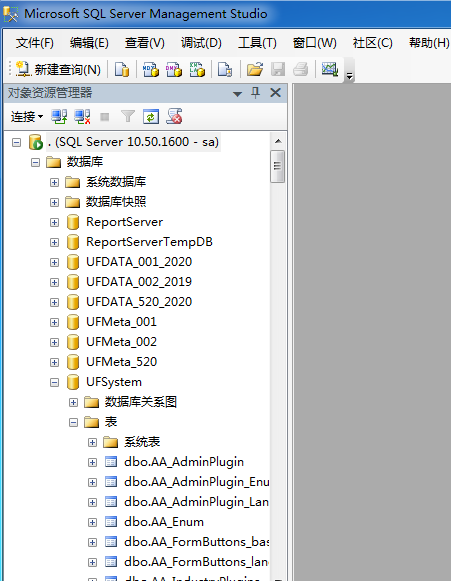This screenshot has height=581, width=451.
Task: Click the script error list icon
Action: pos(174,116)
